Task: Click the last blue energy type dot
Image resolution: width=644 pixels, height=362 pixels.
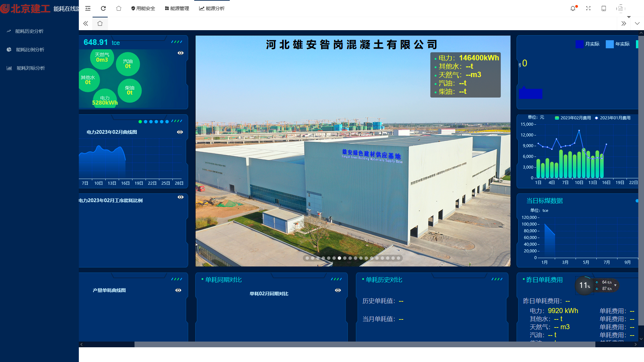Action: (167, 122)
